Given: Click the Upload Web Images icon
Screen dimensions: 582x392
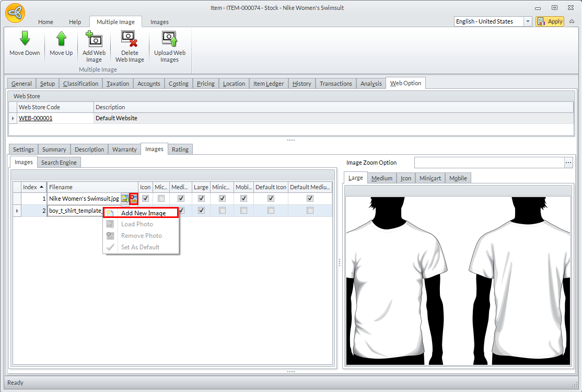Looking at the screenshot, I should (x=169, y=39).
